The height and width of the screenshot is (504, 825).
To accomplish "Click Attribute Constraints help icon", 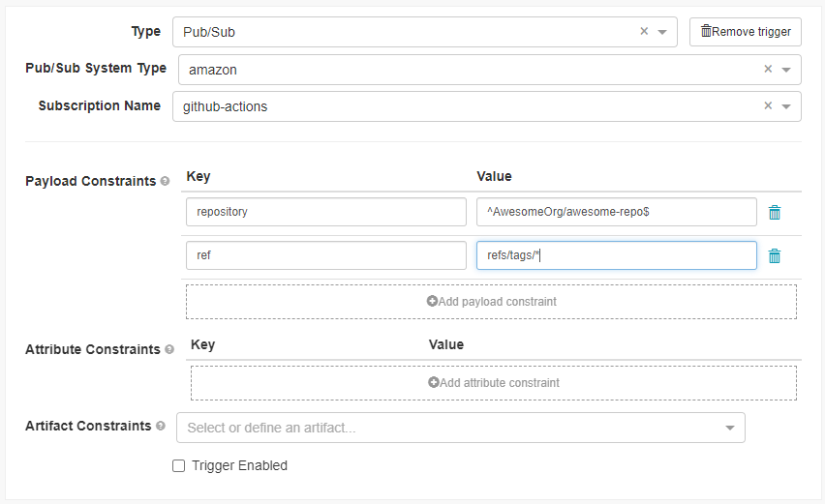I will [169, 350].
